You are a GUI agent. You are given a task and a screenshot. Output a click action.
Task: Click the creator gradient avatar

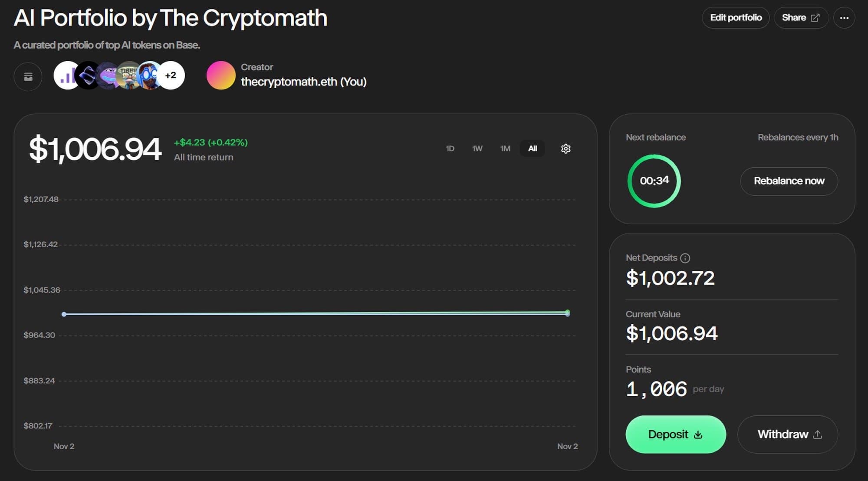tap(221, 76)
